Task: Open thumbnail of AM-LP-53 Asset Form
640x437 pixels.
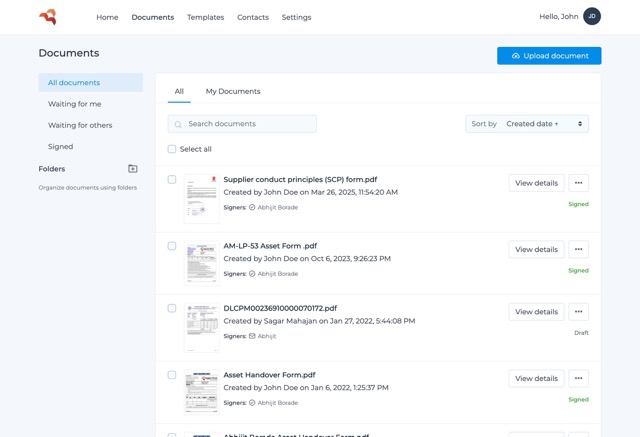Action: coord(202,263)
